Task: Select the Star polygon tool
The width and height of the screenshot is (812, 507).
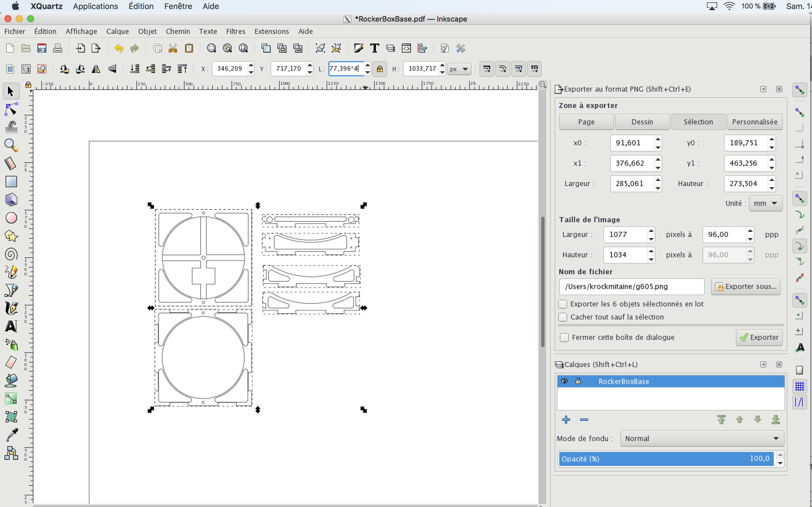Action: click(x=11, y=236)
